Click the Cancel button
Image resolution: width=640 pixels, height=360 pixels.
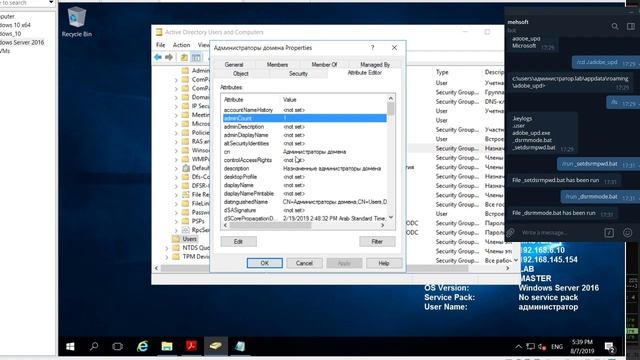304,263
